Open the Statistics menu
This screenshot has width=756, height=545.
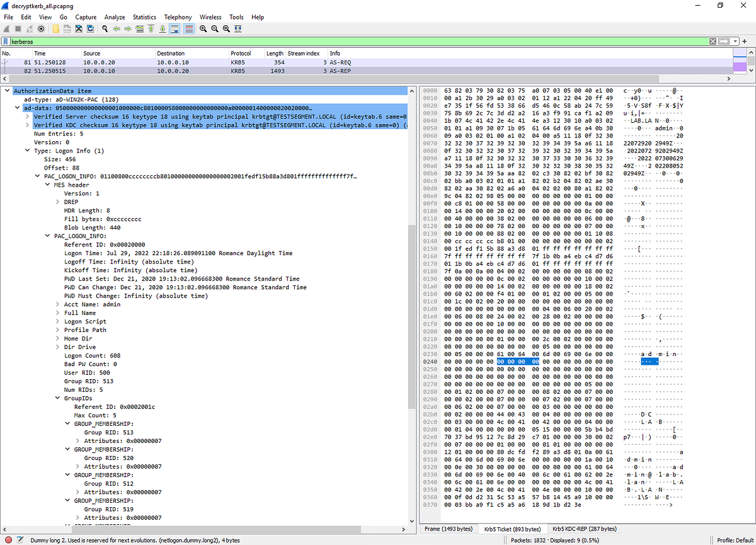pos(145,17)
